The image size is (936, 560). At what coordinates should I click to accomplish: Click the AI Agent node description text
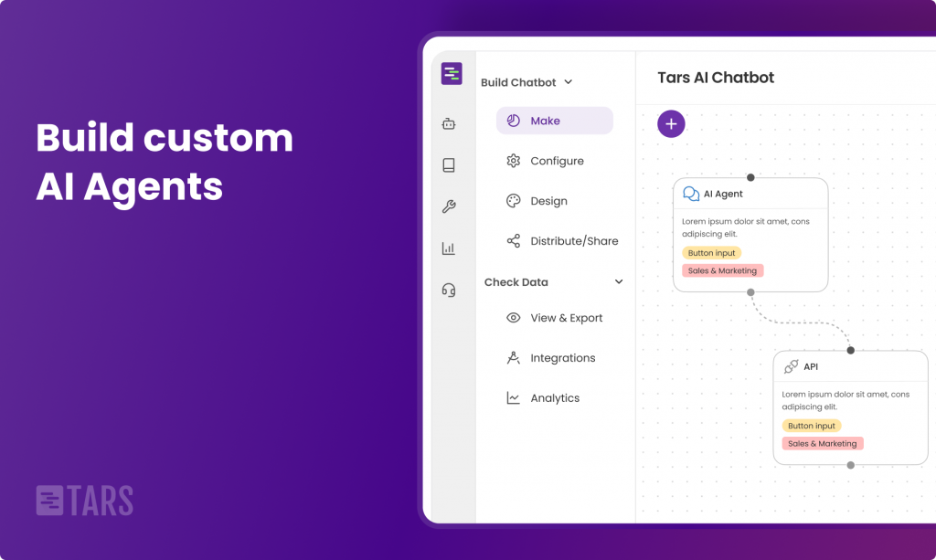pos(746,227)
